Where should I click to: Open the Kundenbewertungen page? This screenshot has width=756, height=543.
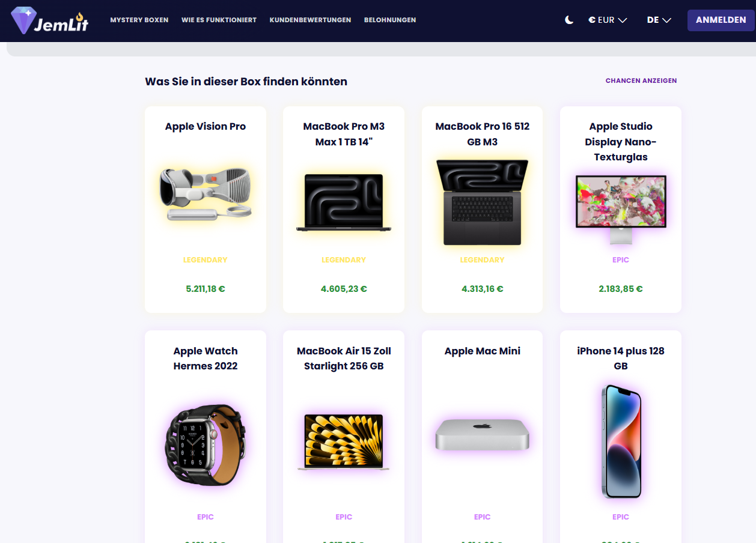310,20
